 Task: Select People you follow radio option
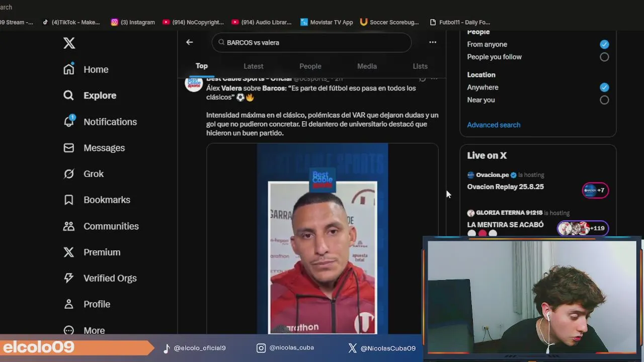pos(604,57)
